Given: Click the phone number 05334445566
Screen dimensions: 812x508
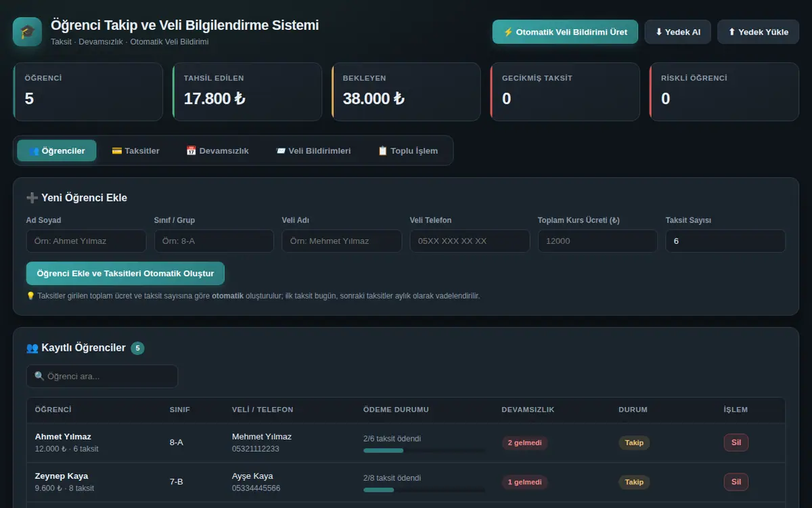Looking at the screenshot, I should (x=256, y=488).
